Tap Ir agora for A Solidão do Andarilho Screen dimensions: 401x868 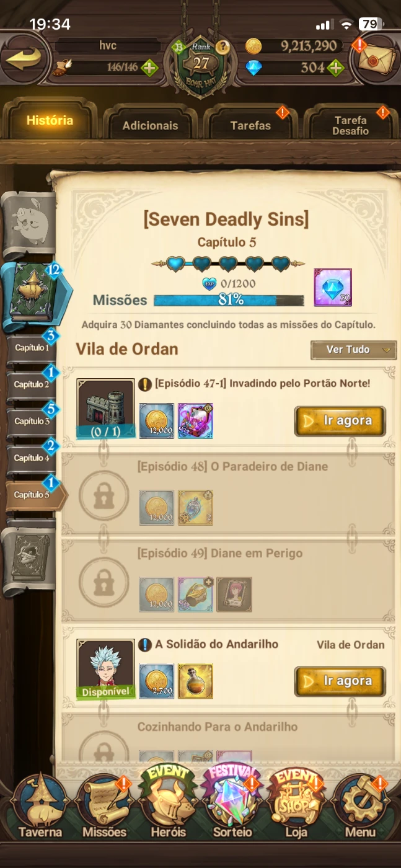[x=340, y=681]
